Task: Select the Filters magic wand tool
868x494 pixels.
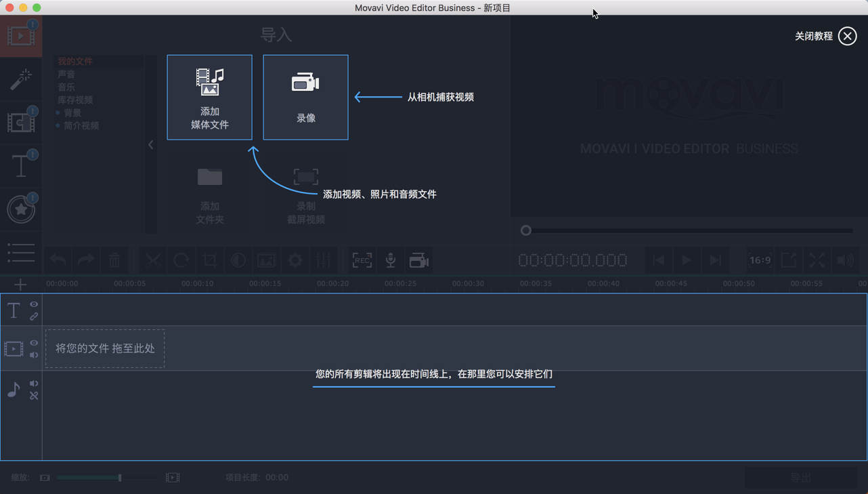Action: point(21,79)
